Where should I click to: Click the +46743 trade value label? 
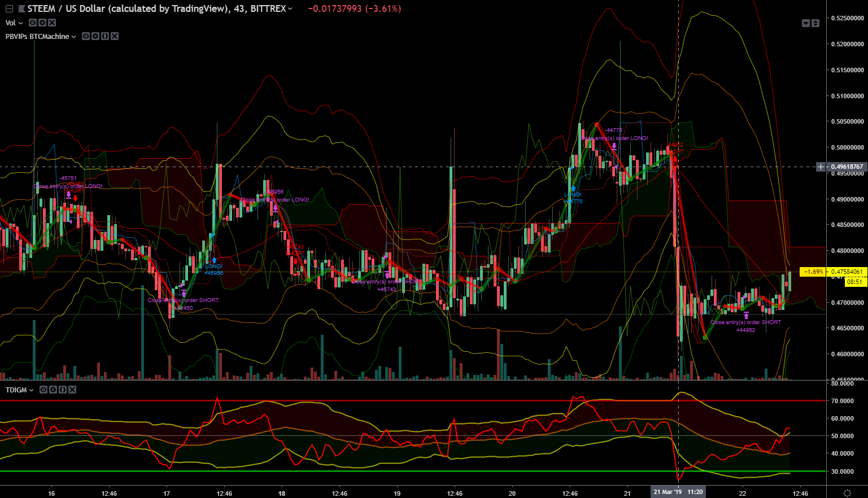(386, 289)
